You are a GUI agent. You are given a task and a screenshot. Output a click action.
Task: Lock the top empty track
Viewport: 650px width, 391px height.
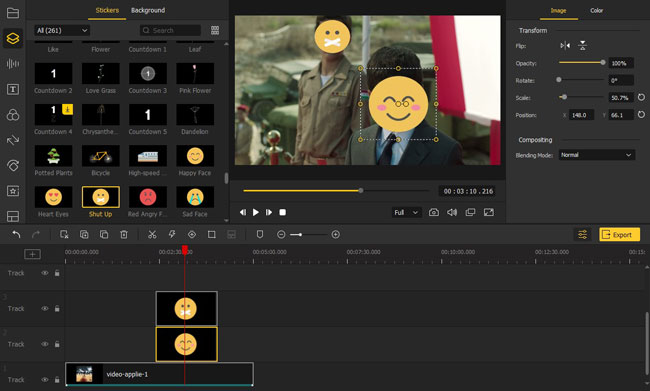(x=57, y=273)
